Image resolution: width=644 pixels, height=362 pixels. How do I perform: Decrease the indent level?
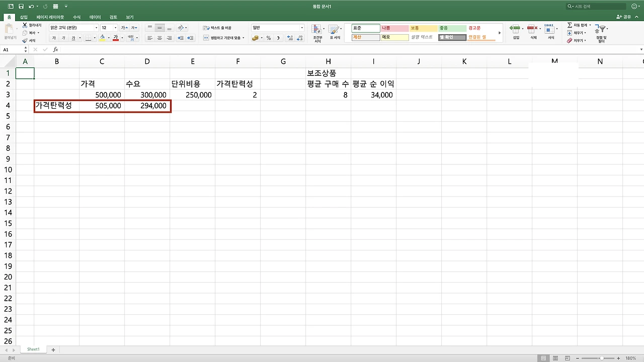[181, 38]
